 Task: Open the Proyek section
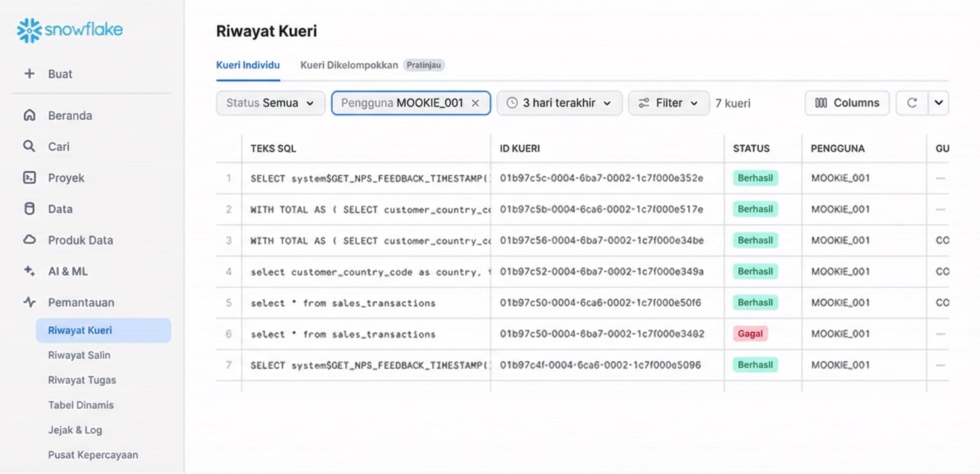point(67,178)
